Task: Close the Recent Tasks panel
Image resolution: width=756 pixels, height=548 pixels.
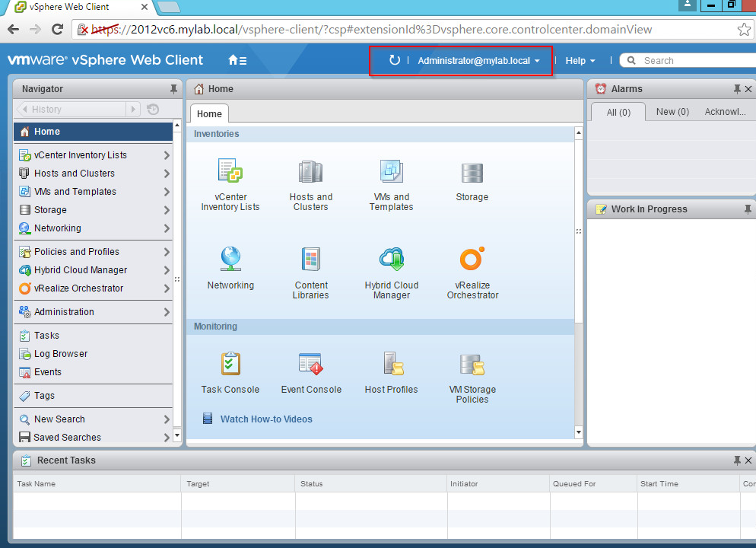Action: click(x=748, y=460)
